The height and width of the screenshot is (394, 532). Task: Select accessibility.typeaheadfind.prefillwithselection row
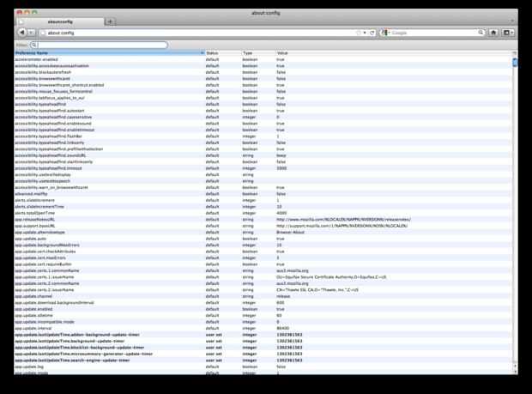coord(263,149)
